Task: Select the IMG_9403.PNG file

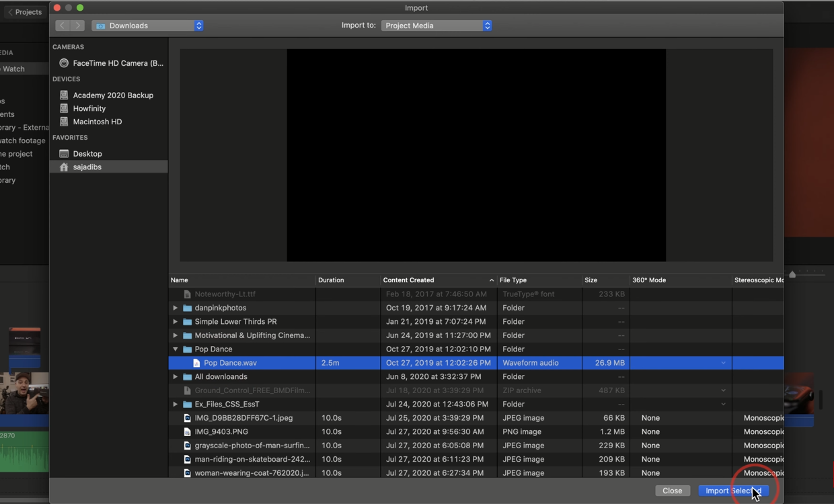Action: (221, 432)
